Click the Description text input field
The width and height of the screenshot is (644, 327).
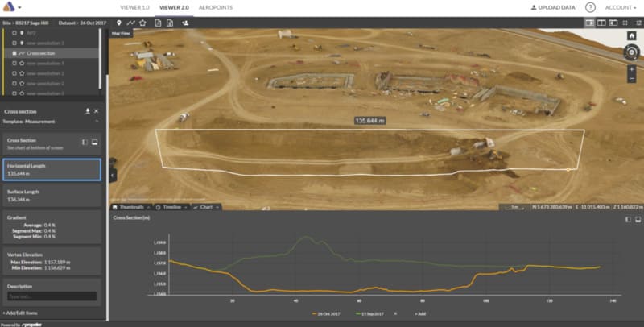pos(52,296)
